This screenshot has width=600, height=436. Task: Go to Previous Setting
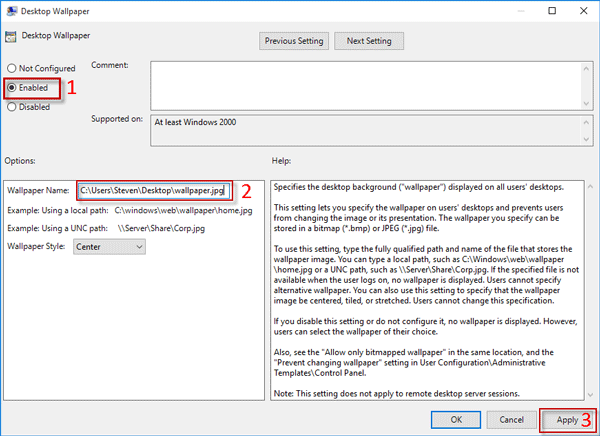(294, 41)
